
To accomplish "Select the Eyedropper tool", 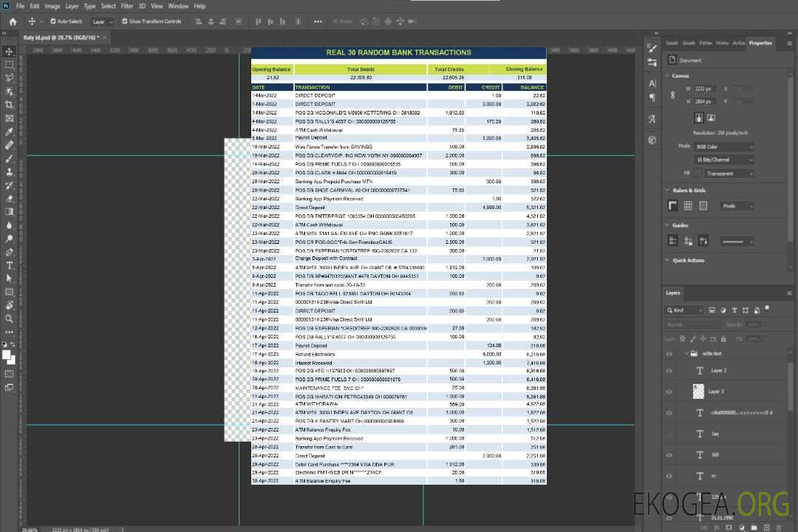I will pyautogui.click(x=9, y=132).
